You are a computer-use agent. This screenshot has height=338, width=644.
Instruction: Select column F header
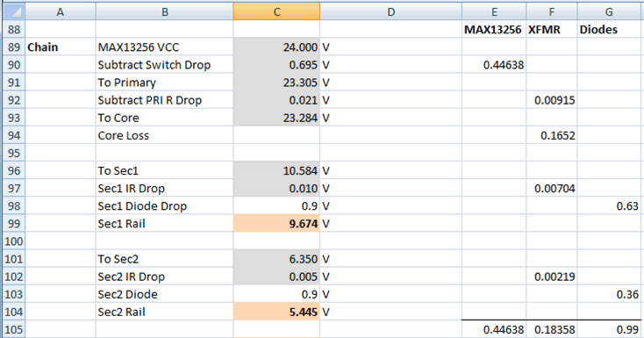552,11
